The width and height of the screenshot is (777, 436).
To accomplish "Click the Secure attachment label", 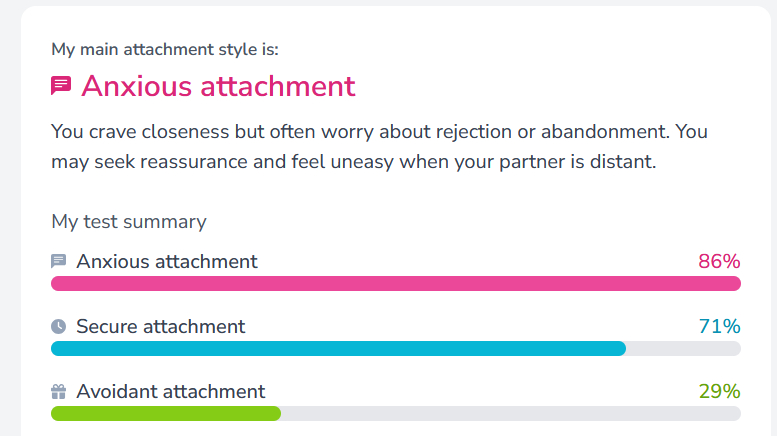I will tap(160, 327).
